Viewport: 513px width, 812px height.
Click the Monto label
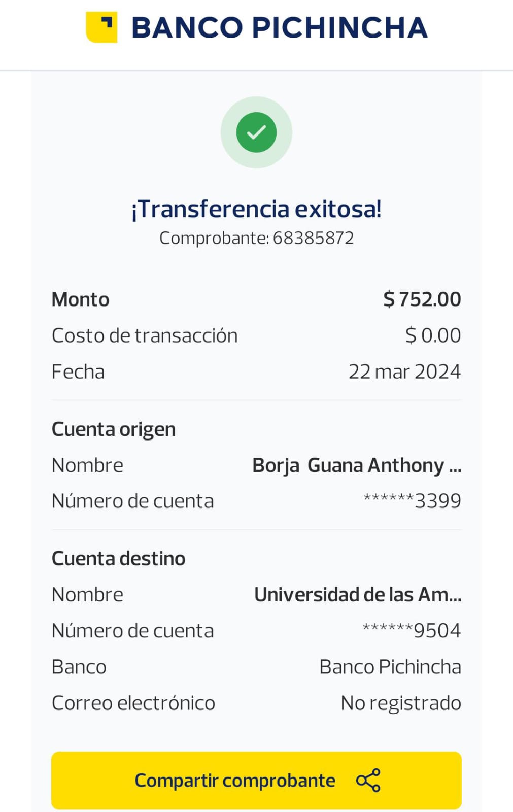(80, 299)
